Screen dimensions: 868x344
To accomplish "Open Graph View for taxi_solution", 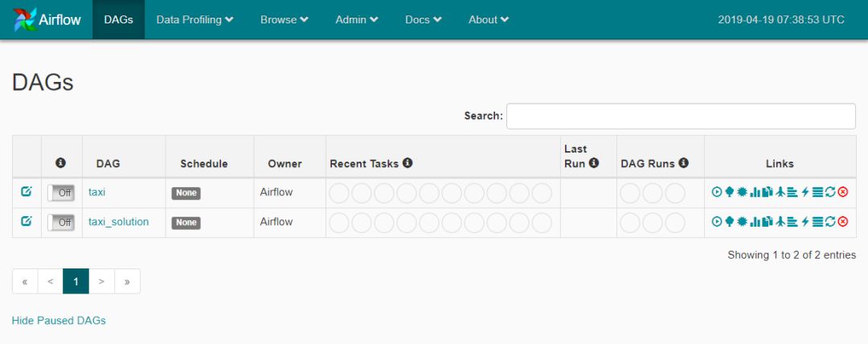I will coord(743,222).
